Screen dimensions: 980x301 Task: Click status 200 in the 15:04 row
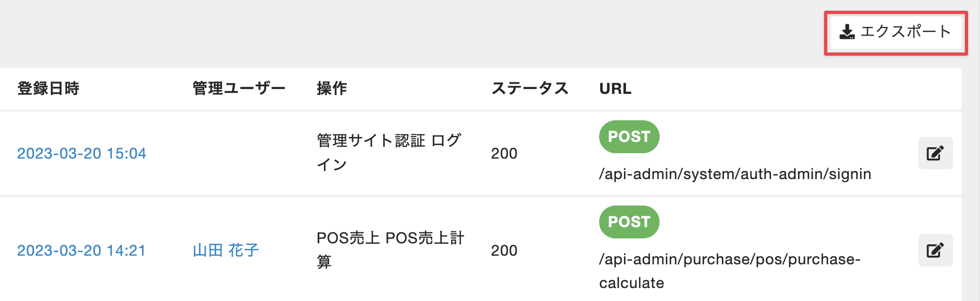[x=504, y=154]
